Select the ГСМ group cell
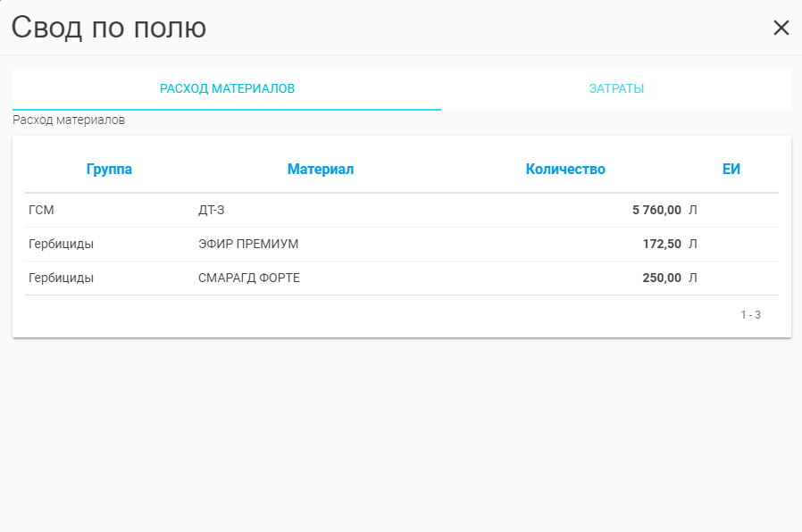 [42, 210]
